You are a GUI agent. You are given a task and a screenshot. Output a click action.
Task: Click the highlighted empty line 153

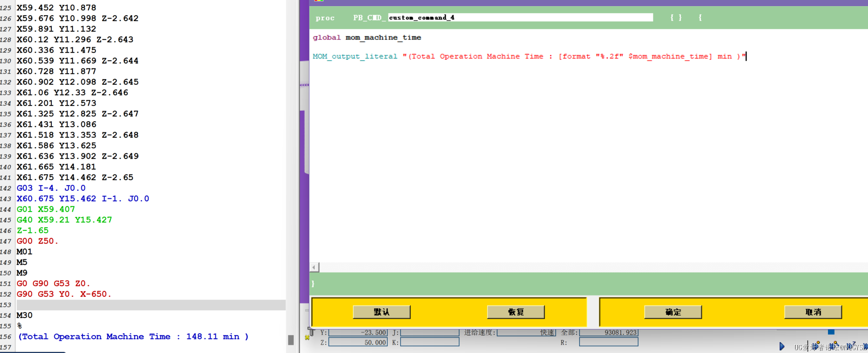[151, 305]
